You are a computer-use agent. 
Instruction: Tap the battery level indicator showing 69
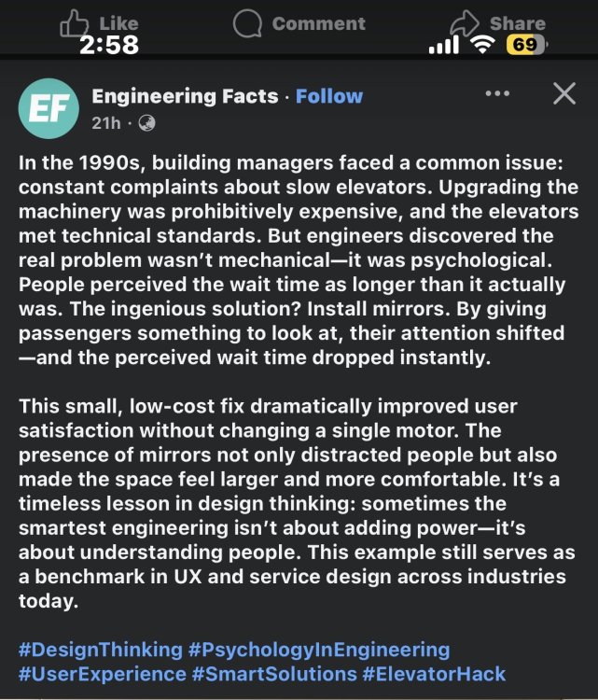point(526,45)
